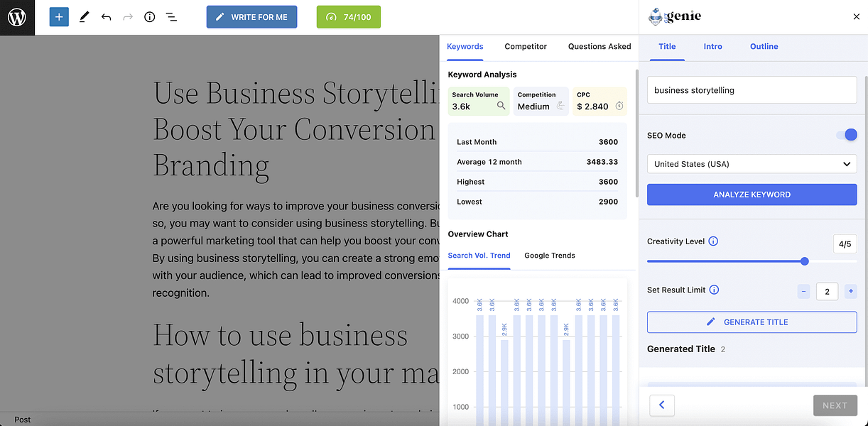This screenshot has width=868, height=426.
Task: Click the Post breadcrumb in status bar
Action: [x=23, y=420]
